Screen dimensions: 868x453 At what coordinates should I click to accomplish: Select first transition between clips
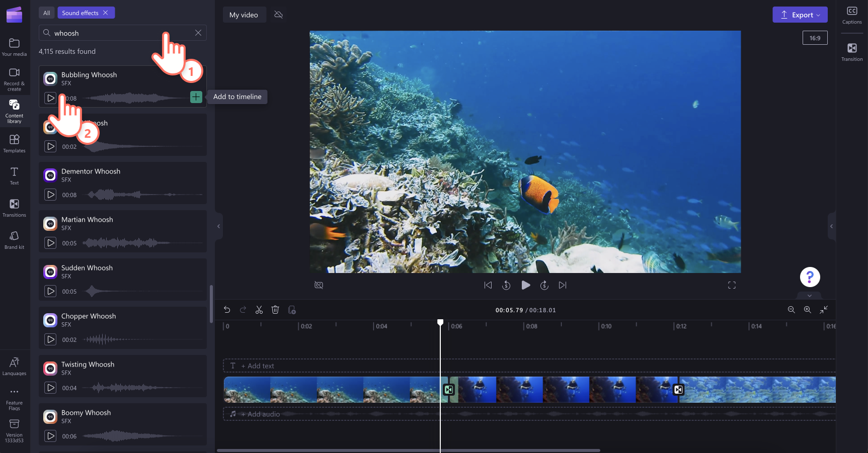point(448,390)
